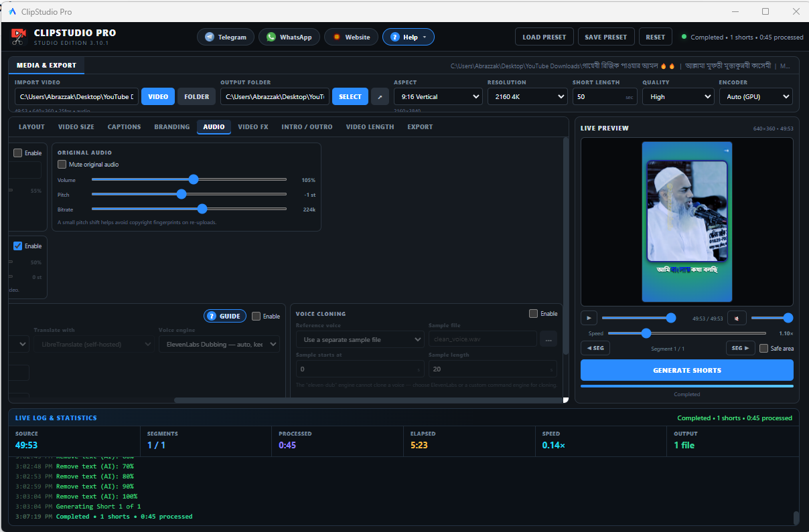
Task: Open the Captions tab
Action: 125,126
